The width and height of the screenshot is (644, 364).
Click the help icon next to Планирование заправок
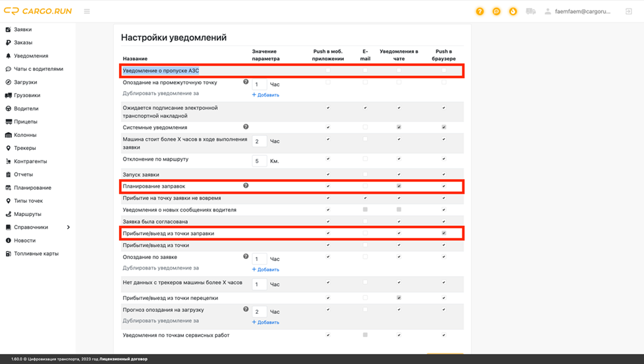246,186
